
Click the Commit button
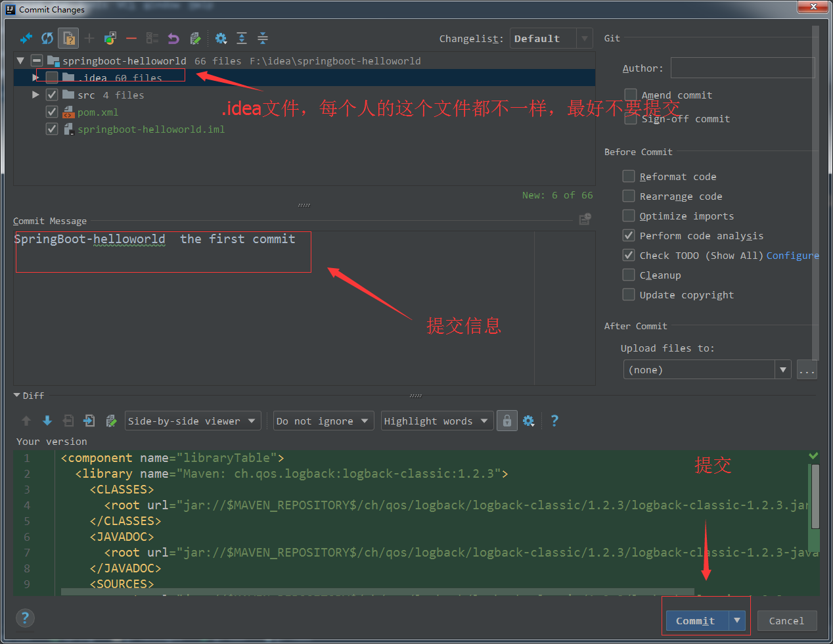coord(697,620)
